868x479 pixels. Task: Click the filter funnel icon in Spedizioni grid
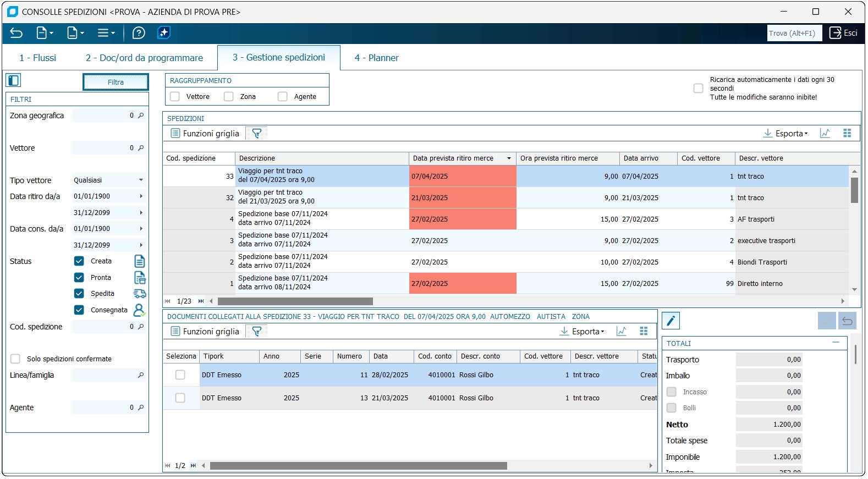256,134
